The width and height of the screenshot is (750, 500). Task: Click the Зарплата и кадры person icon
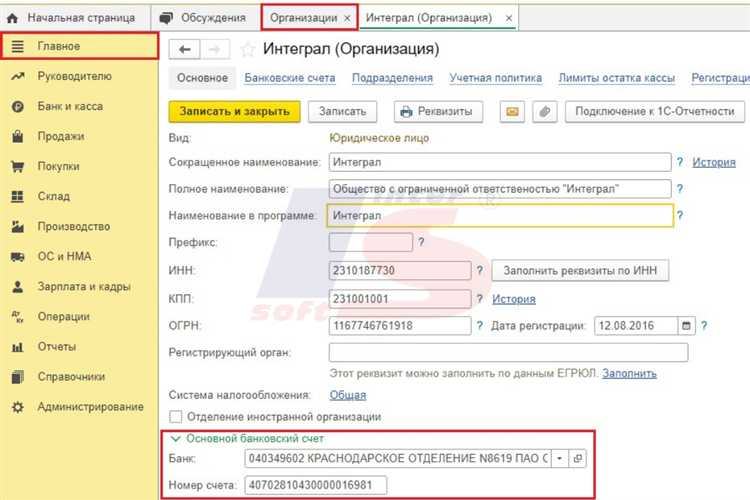[x=18, y=287]
